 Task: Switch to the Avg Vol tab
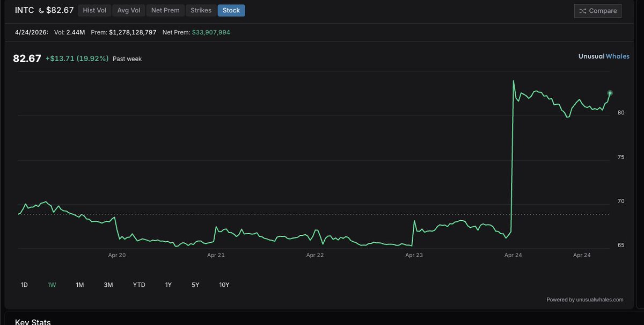128,10
